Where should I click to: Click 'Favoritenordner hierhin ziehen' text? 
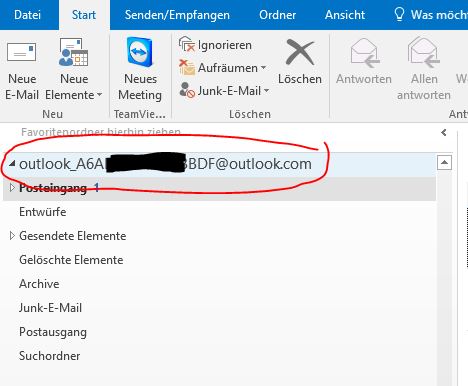point(101,132)
